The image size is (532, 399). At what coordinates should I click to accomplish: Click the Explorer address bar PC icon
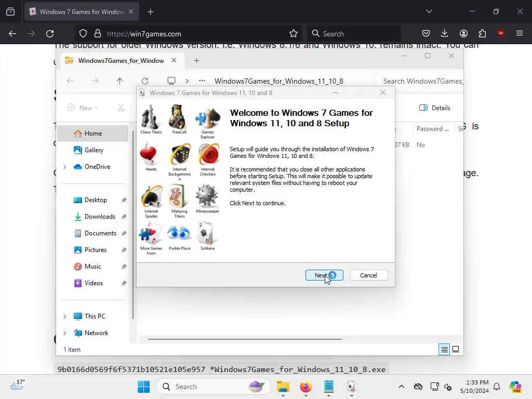[171, 81]
